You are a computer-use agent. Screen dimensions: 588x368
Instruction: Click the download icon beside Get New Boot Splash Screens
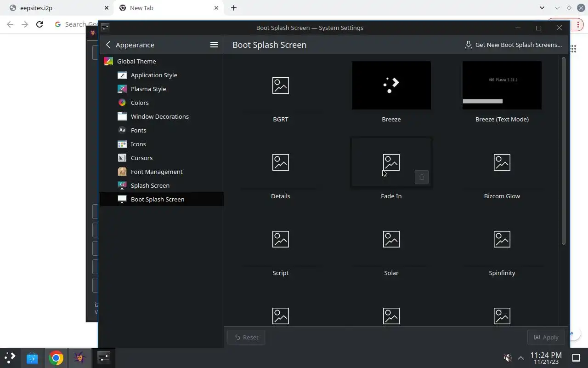click(469, 45)
